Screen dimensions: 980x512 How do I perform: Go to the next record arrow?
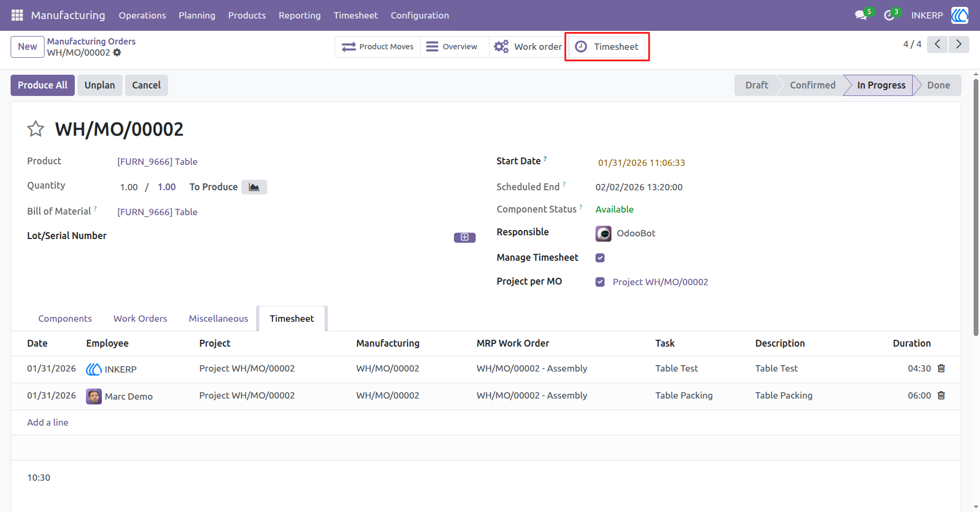pyautogui.click(x=959, y=45)
